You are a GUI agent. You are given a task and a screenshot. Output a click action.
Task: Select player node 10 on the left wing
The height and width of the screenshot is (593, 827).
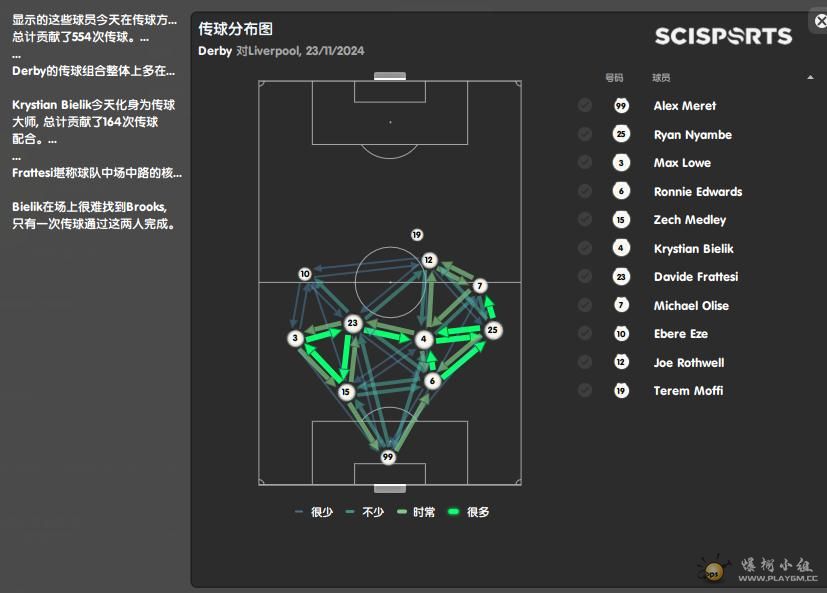coord(305,274)
